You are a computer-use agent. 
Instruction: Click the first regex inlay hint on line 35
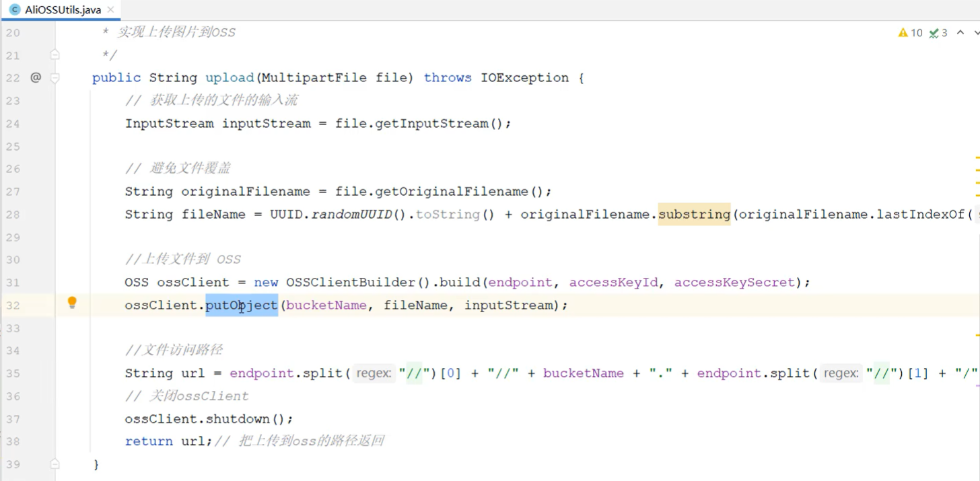coord(374,373)
